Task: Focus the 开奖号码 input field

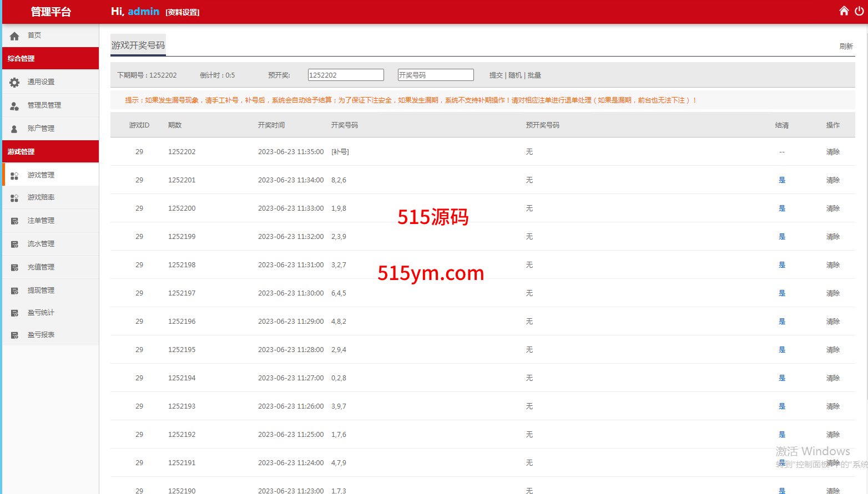Action: coord(436,75)
